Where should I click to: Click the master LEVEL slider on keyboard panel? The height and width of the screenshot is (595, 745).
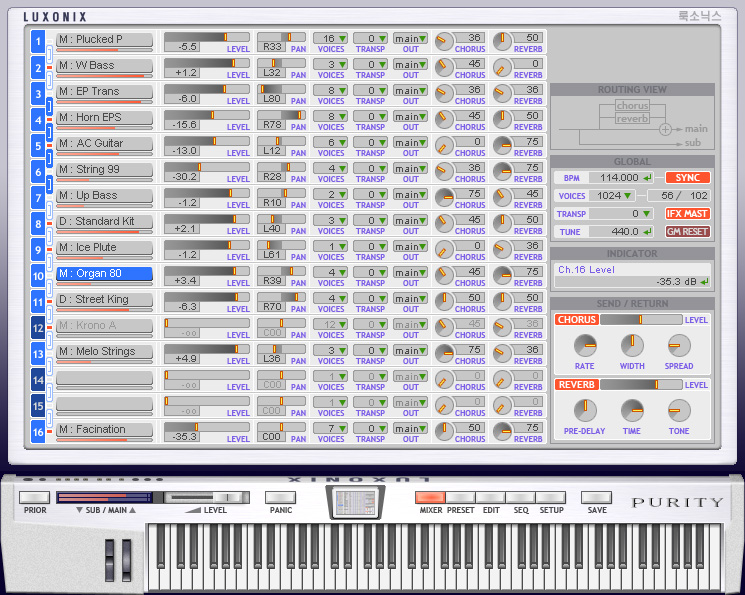point(207,498)
